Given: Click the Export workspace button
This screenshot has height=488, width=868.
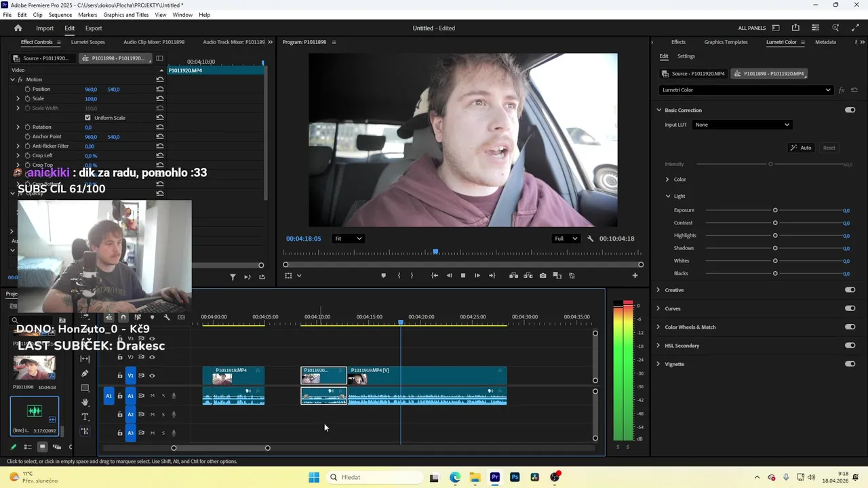Looking at the screenshot, I should coord(94,28).
